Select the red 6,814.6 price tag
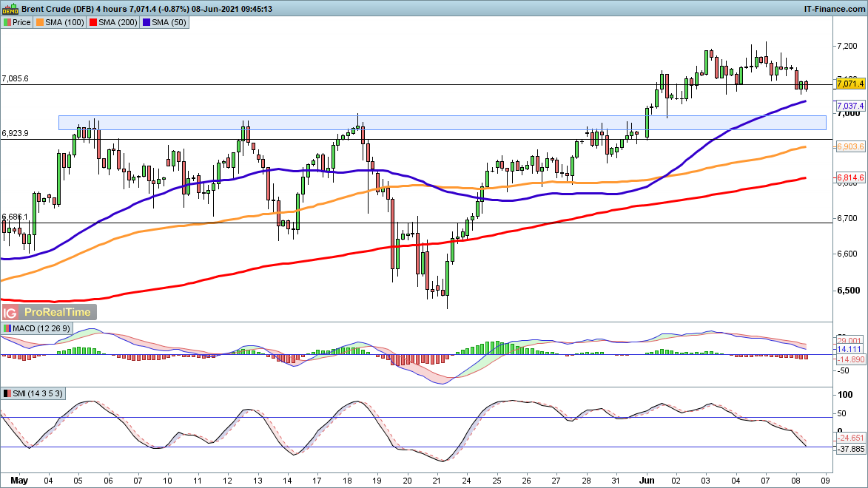 tap(850, 178)
